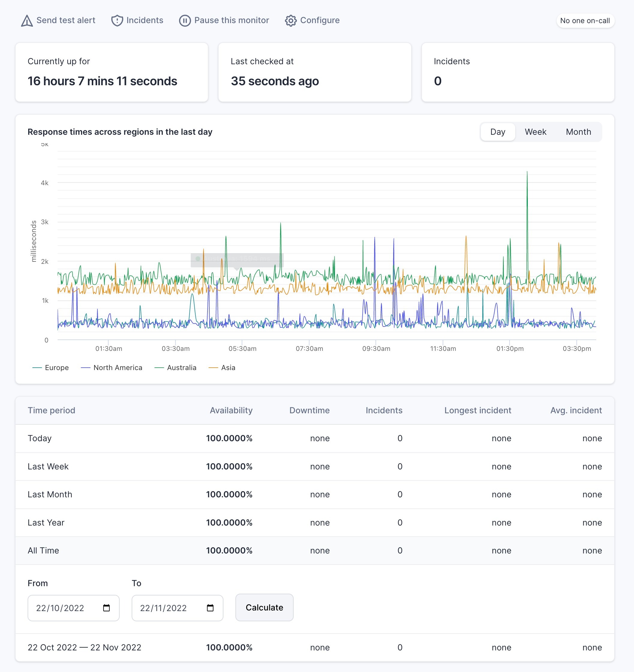This screenshot has height=672, width=634.
Task: Click Today's 100.0000% availability value
Action: click(x=229, y=438)
